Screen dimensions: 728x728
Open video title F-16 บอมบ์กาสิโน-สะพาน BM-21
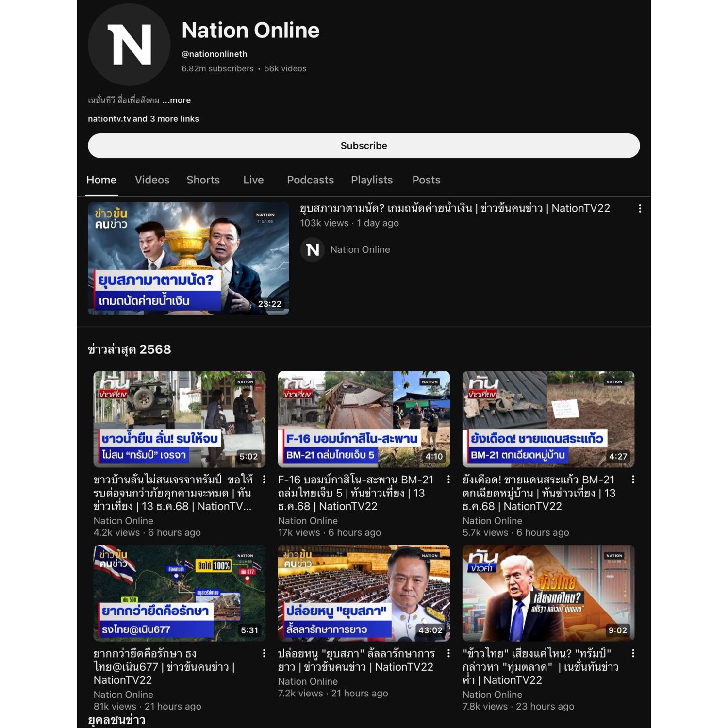(356, 493)
